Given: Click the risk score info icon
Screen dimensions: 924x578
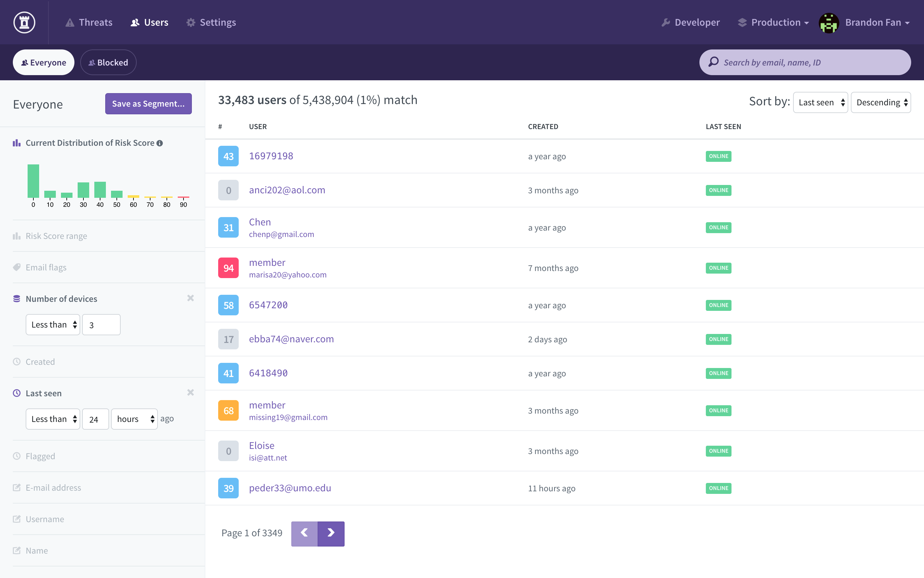Looking at the screenshot, I should 159,143.
